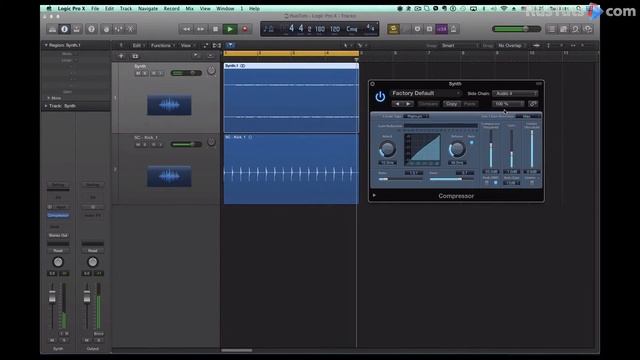640x360 pixels.
Task: Click the green Play button
Action: 230,29
